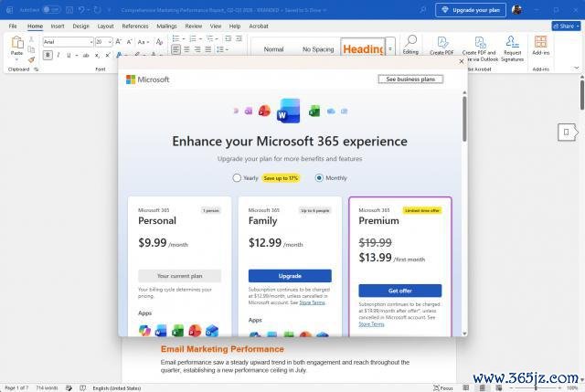This screenshot has width=585, height=392.
Task: Open the Share button dropdown arrow
Action: tap(578, 26)
